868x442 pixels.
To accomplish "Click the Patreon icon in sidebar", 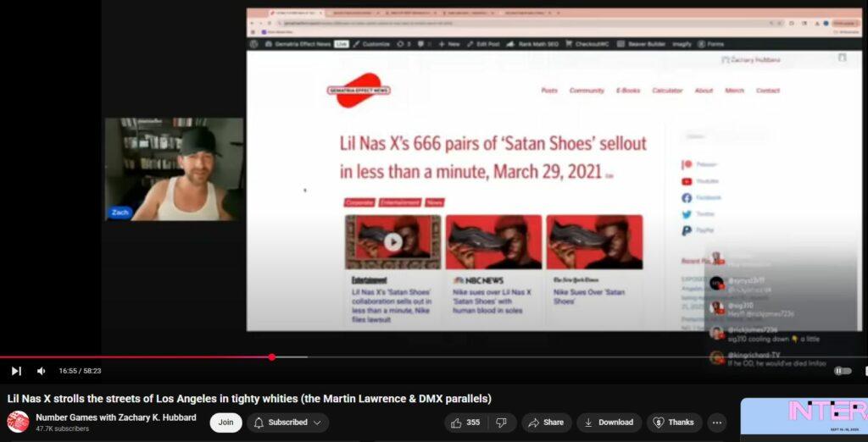I will [687, 164].
